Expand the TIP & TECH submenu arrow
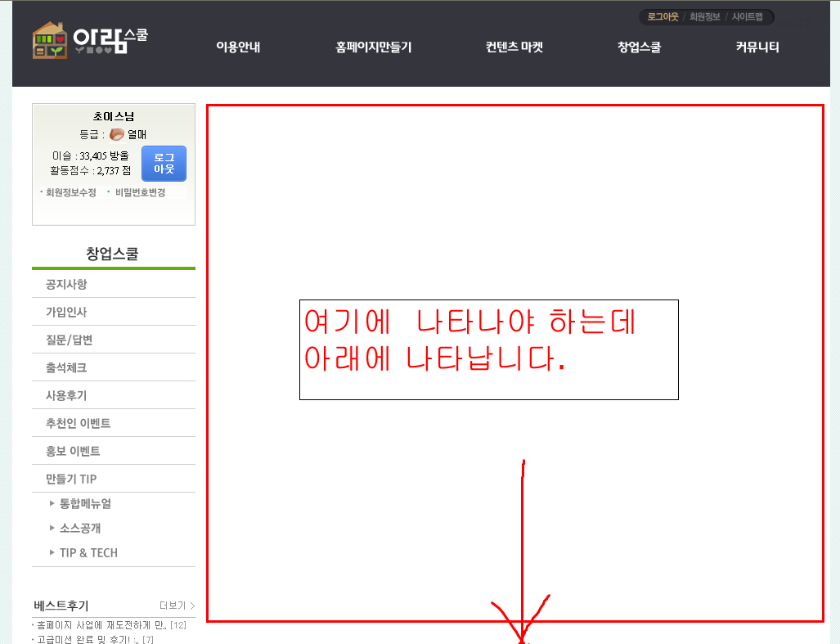 (x=52, y=552)
